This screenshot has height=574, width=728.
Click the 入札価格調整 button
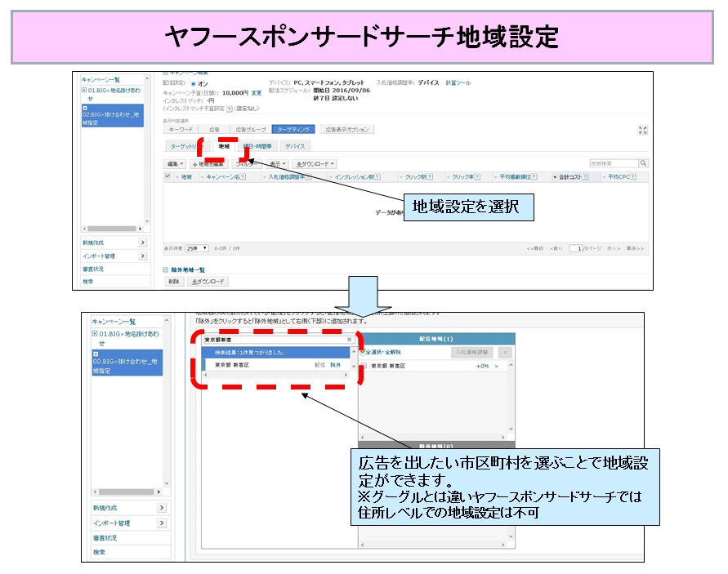[471, 352]
